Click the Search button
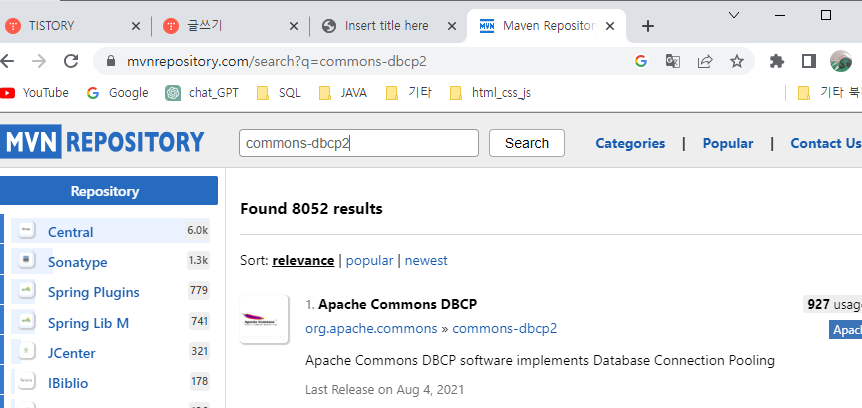Image resolution: width=862 pixels, height=408 pixels. click(x=527, y=143)
